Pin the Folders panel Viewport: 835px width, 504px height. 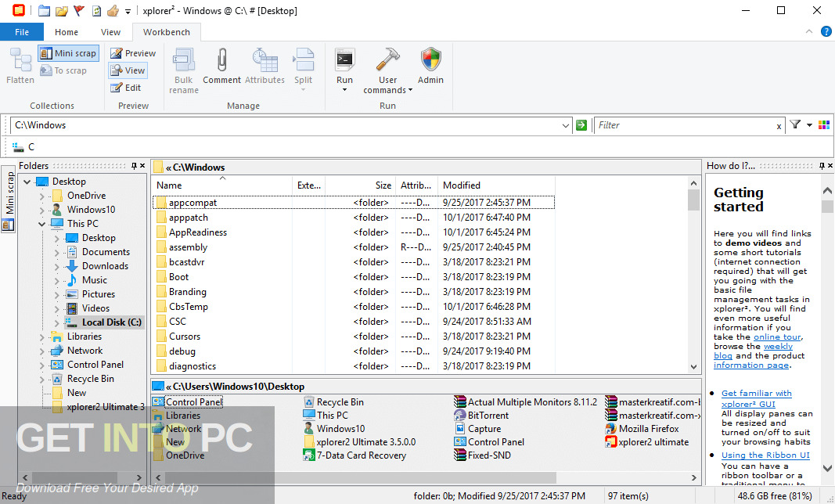(134, 166)
